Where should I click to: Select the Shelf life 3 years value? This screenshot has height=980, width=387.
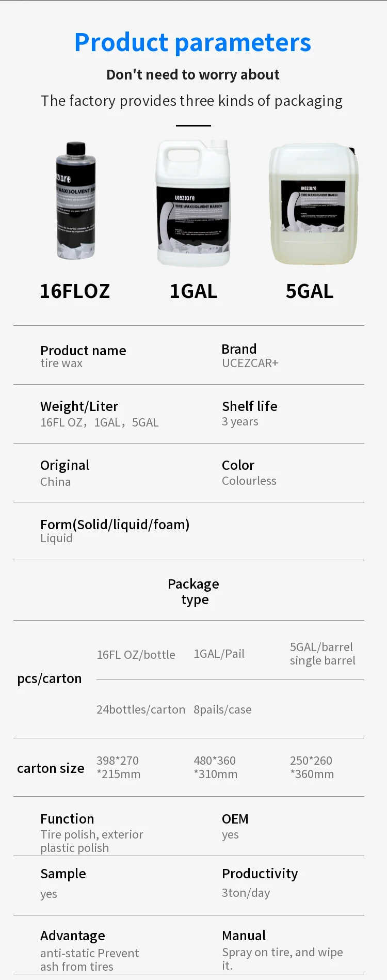[x=240, y=421]
